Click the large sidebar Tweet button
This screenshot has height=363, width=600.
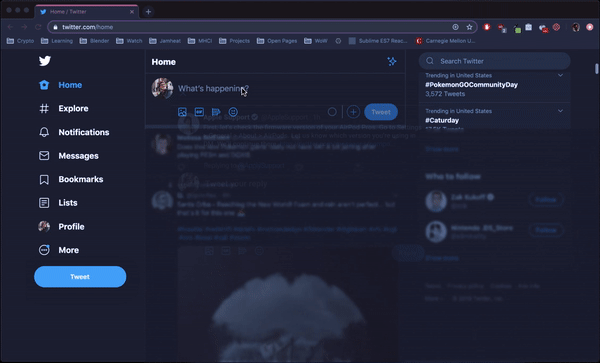[80, 277]
